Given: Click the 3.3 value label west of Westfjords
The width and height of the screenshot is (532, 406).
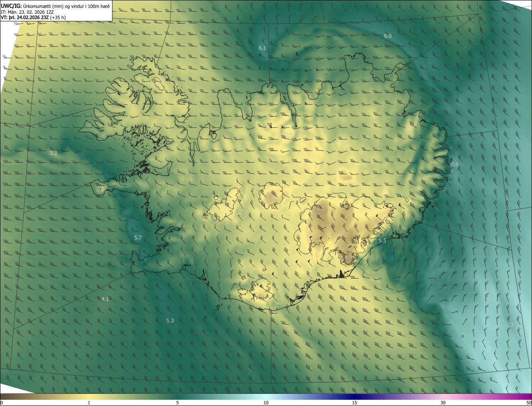Looking at the screenshot, I should 53,153.
